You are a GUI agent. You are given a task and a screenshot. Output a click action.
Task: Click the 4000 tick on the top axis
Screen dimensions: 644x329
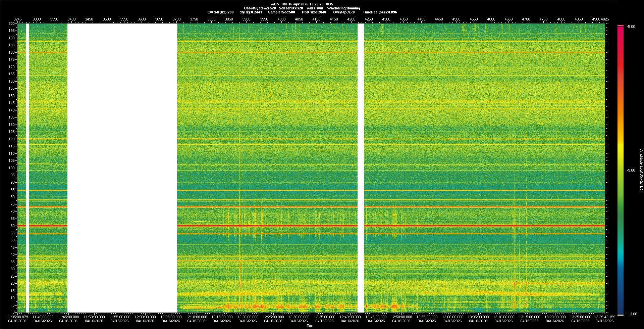(281, 19)
